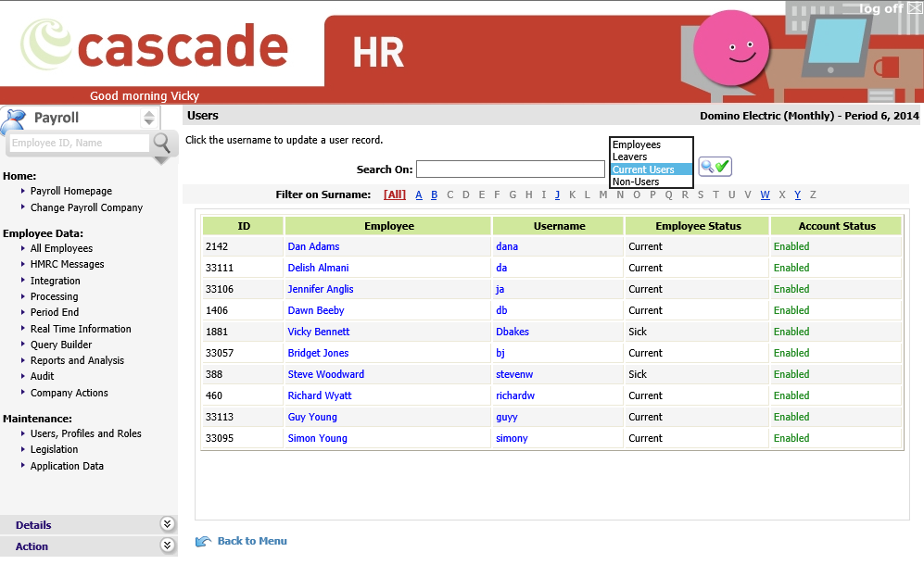Viewport: 924px width, 577px height.
Task: Open Period End in sidebar
Action: pyautogui.click(x=54, y=312)
